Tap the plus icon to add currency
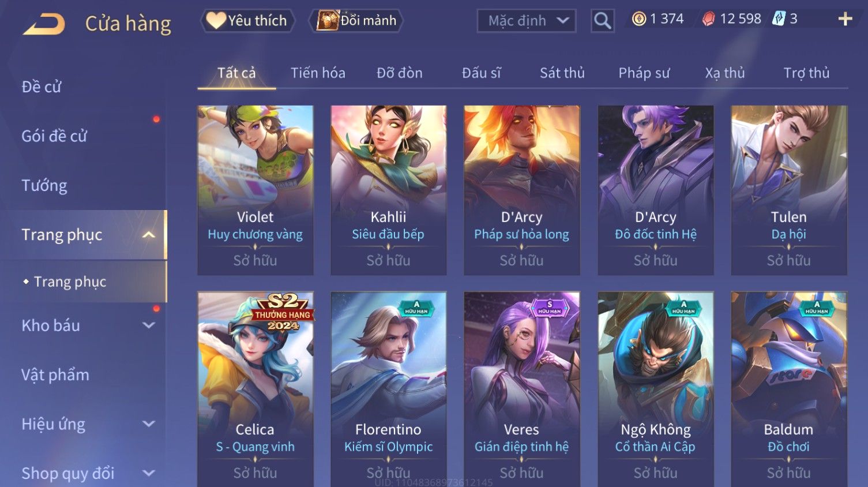 [x=845, y=19]
